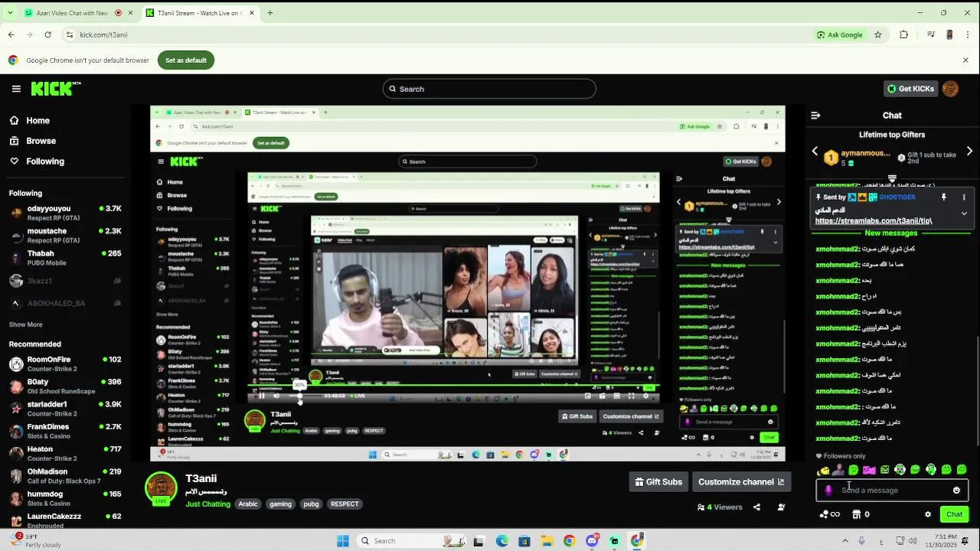Open RoomOnFire recommended channel
The width and height of the screenshot is (980, 551).
point(65,364)
